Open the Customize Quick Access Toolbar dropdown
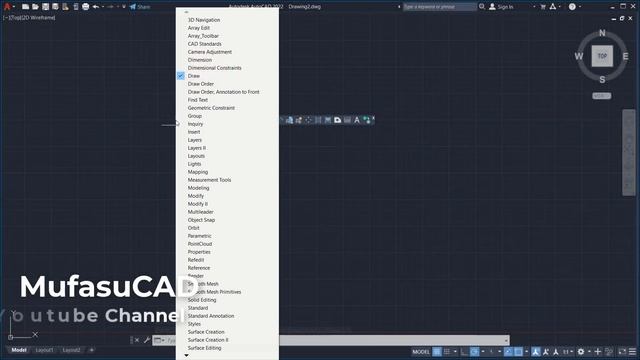 click(124, 7)
